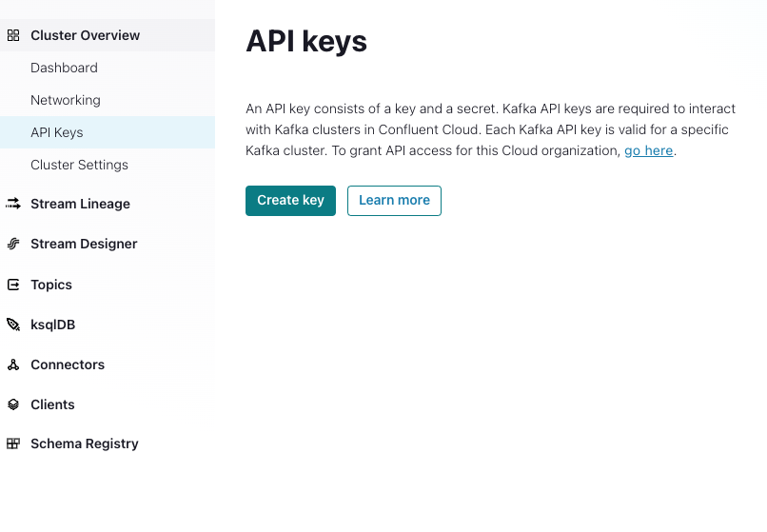
Task: Click the Schema Registry squares icon
Action: pyautogui.click(x=13, y=443)
